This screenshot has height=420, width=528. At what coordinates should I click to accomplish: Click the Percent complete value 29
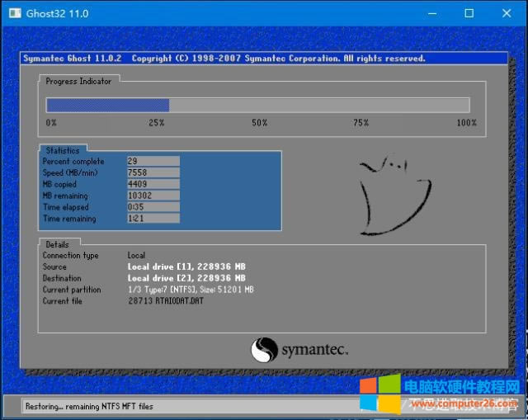click(x=153, y=161)
